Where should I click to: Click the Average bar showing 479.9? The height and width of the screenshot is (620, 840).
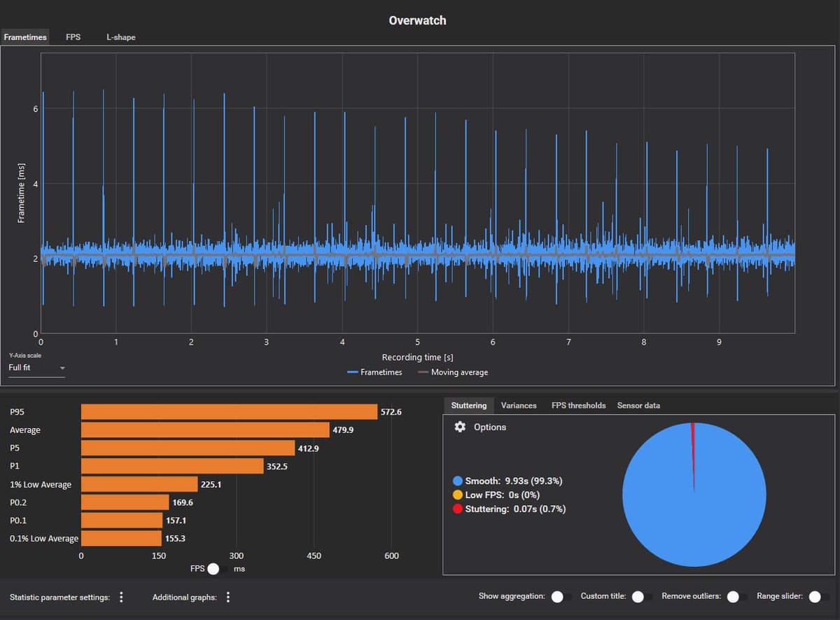206,429
